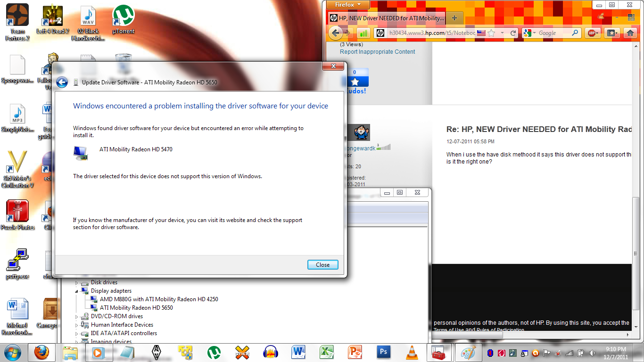The image size is (644, 362).
Task: Switch to Paint in the taskbar
Action: click(468, 352)
